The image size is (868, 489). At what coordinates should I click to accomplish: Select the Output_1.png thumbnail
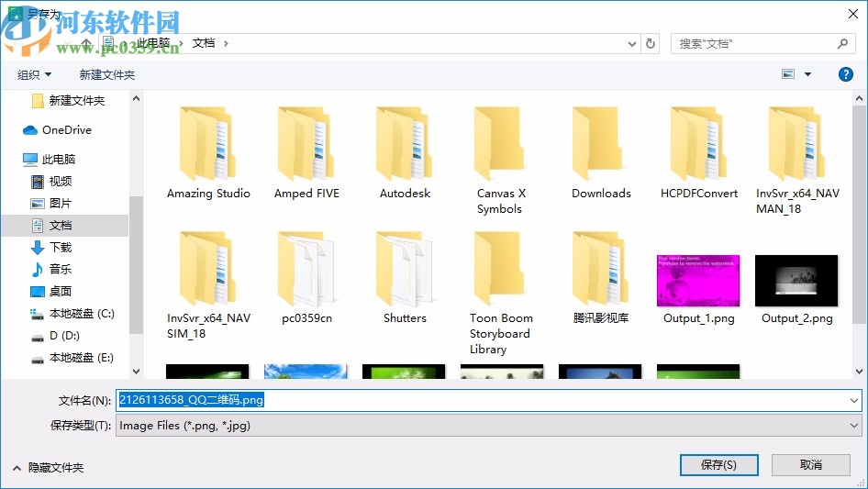(x=698, y=281)
